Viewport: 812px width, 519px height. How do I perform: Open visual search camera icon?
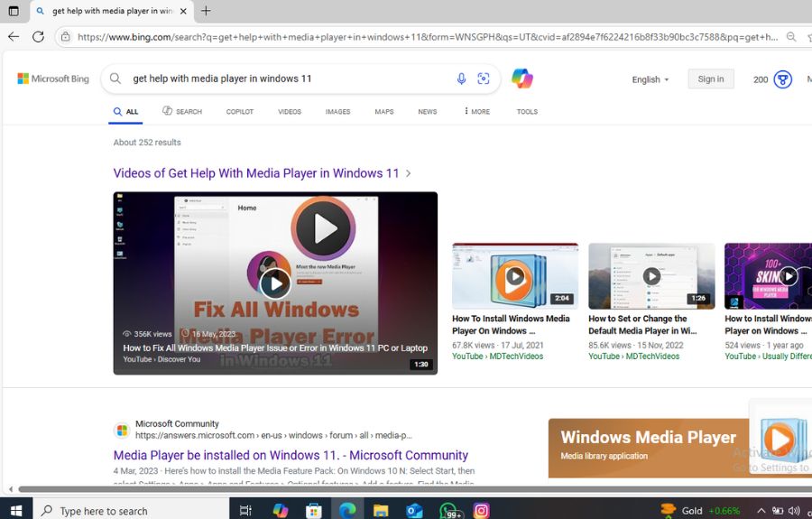pos(484,79)
